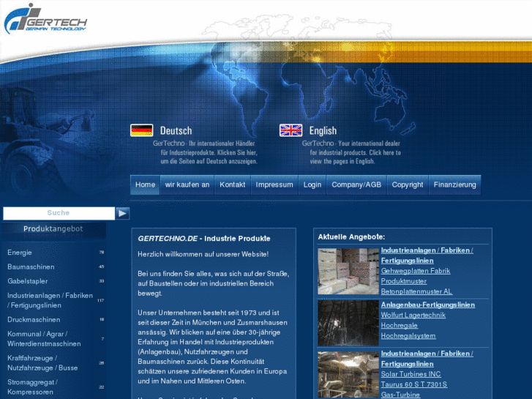Open Industrieanlagen / Fabriken / Fertigungslinien sidebar category

[x=50, y=300]
